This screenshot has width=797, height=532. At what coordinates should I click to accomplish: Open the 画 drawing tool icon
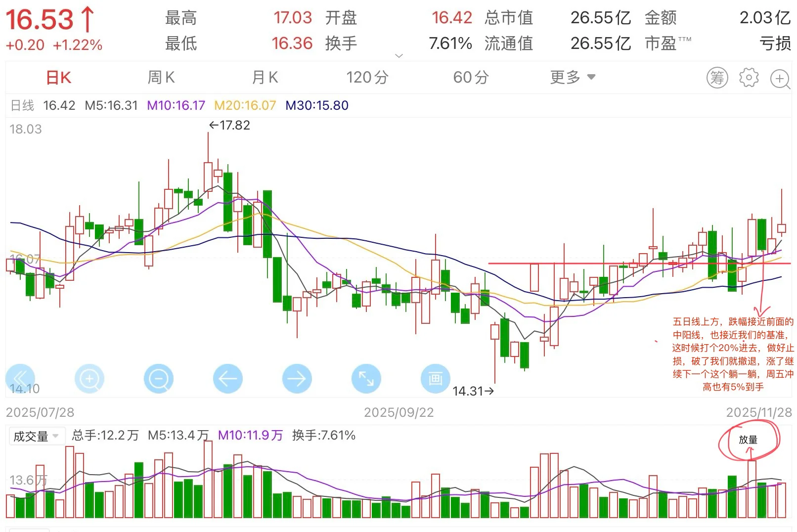435,379
